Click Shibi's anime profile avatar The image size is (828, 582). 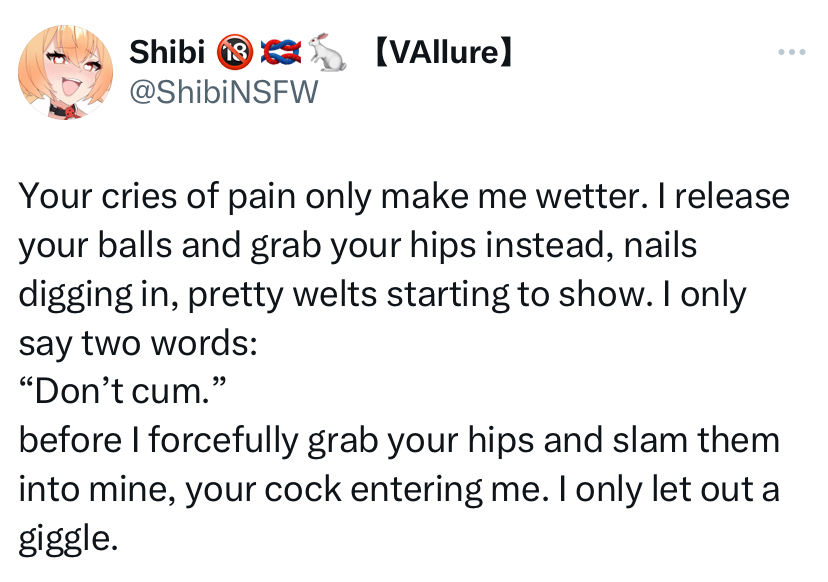coord(66,71)
